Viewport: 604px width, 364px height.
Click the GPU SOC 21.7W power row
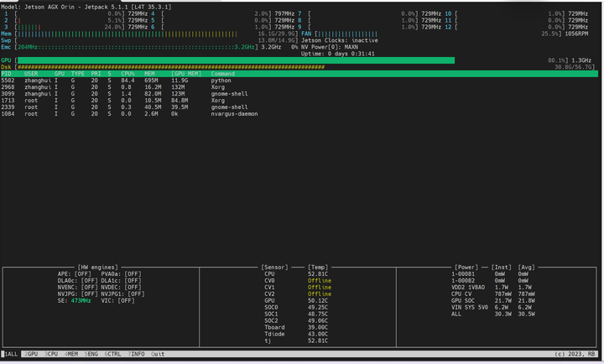[x=493, y=300]
